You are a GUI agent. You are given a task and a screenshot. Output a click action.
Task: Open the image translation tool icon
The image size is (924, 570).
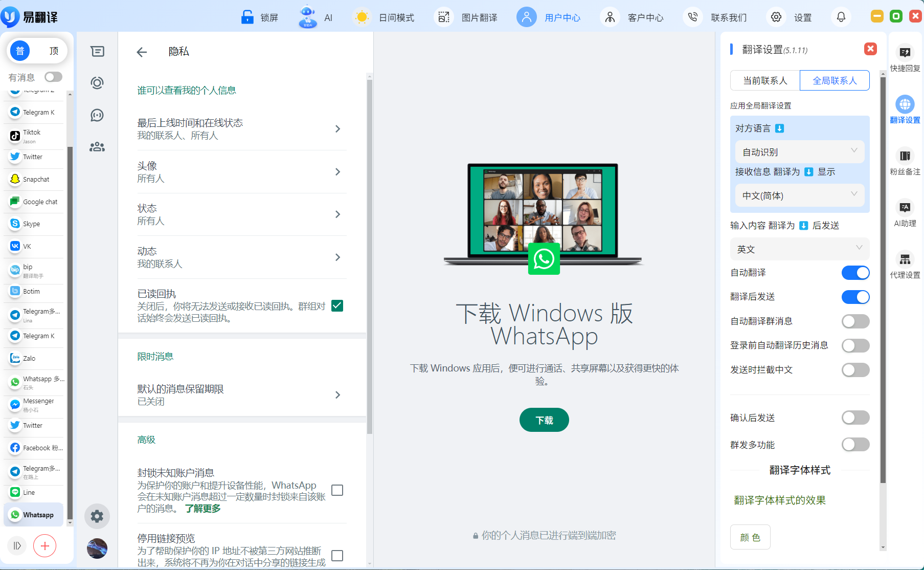[444, 17]
